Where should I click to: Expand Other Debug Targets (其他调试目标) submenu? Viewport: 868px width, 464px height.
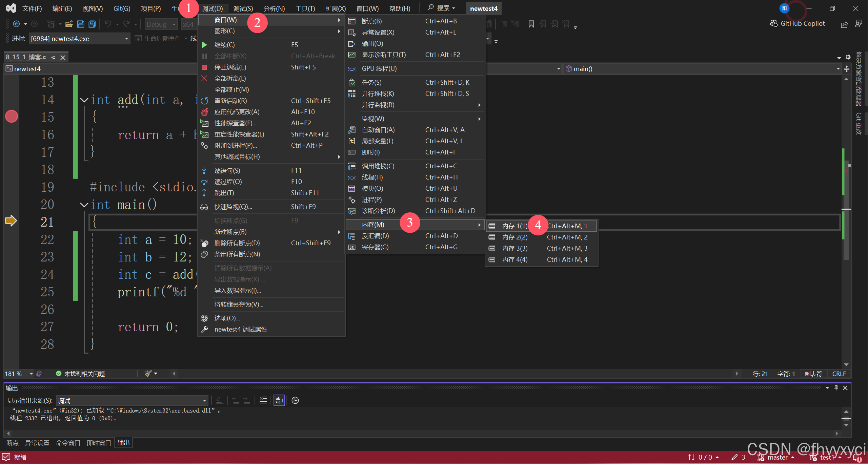(271, 156)
